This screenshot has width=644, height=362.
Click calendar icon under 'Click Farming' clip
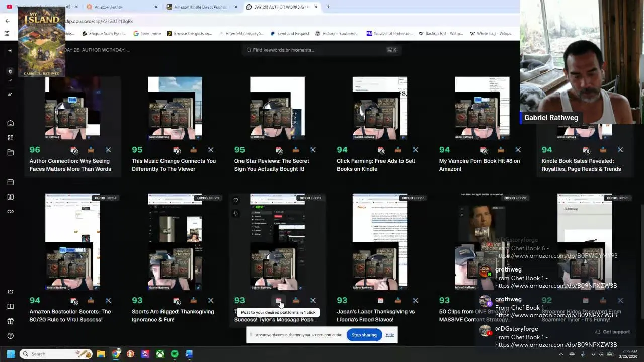[381, 150]
